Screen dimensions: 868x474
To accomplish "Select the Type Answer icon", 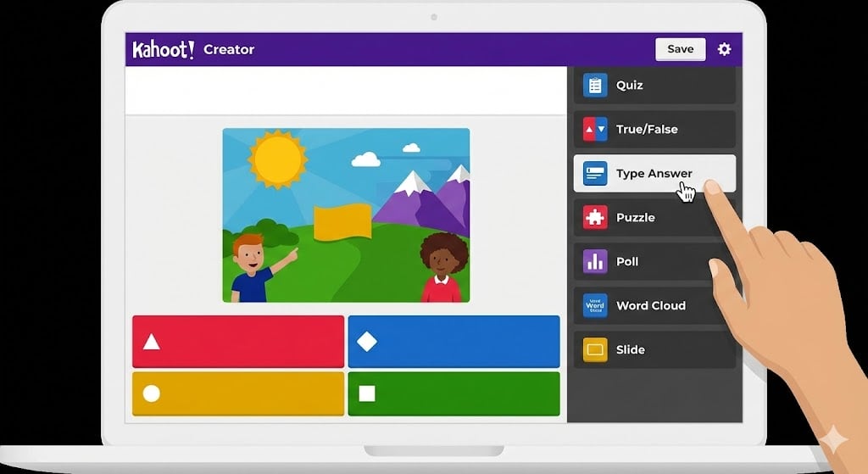I will pyautogui.click(x=595, y=174).
